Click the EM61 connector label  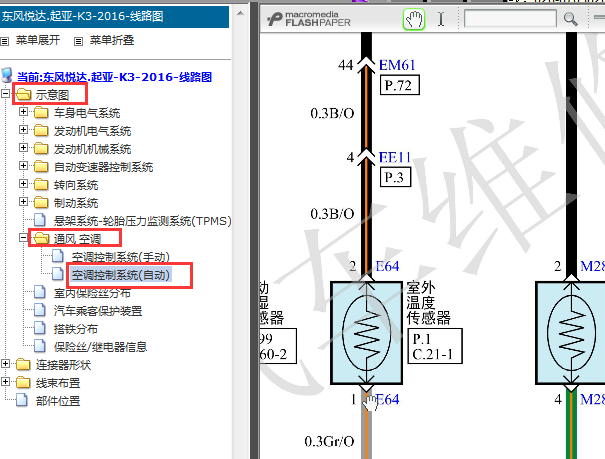click(397, 65)
